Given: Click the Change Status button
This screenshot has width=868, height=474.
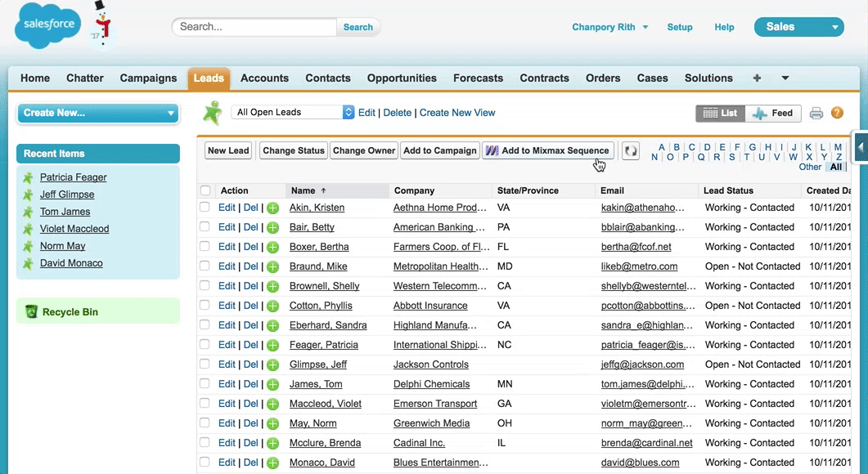Looking at the screenshot, I should click(294, 150).
